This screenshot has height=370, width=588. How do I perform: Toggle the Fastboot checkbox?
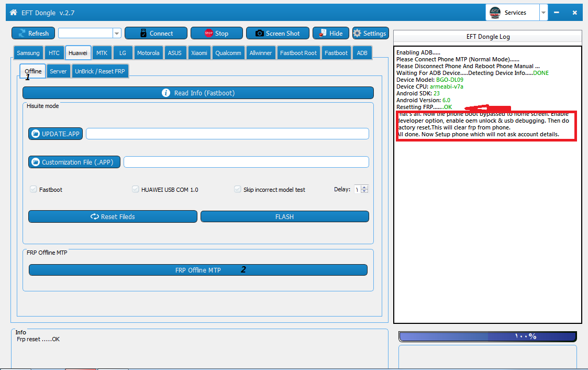coord(34,189)
